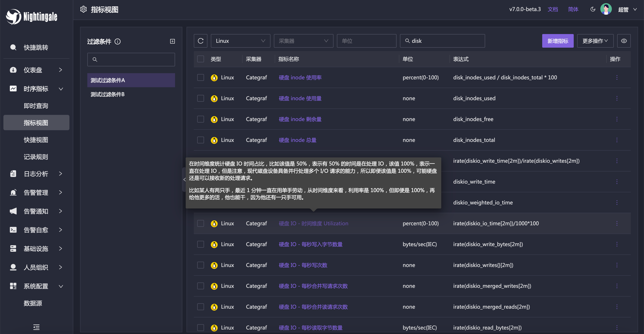Viewport: 644px width, 334px height.
Task: Click the refresh icon beside Linux dropdown
Action: tap(200, 41)
